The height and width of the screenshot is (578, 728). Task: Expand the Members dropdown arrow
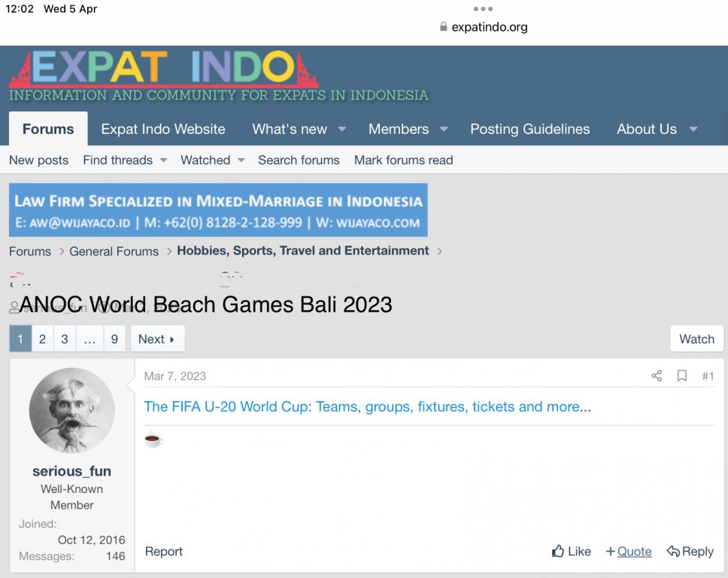click(444, 129)
